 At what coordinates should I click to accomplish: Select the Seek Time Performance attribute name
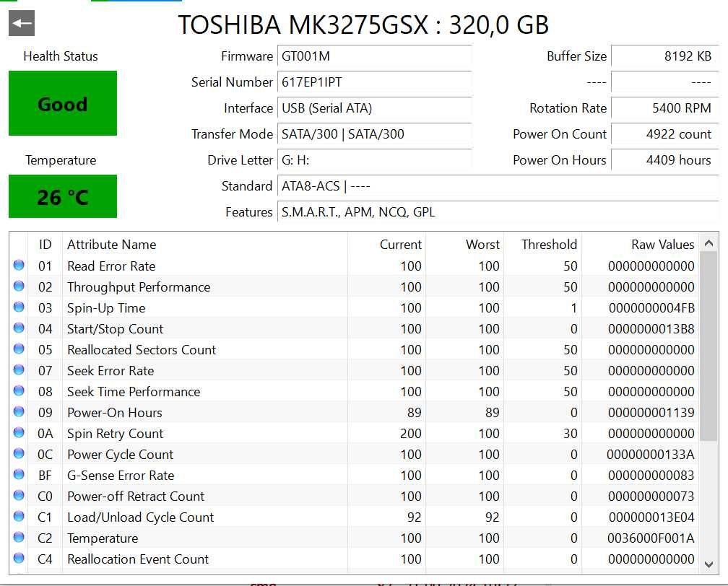pyautogui.click(x=134, y=392)
